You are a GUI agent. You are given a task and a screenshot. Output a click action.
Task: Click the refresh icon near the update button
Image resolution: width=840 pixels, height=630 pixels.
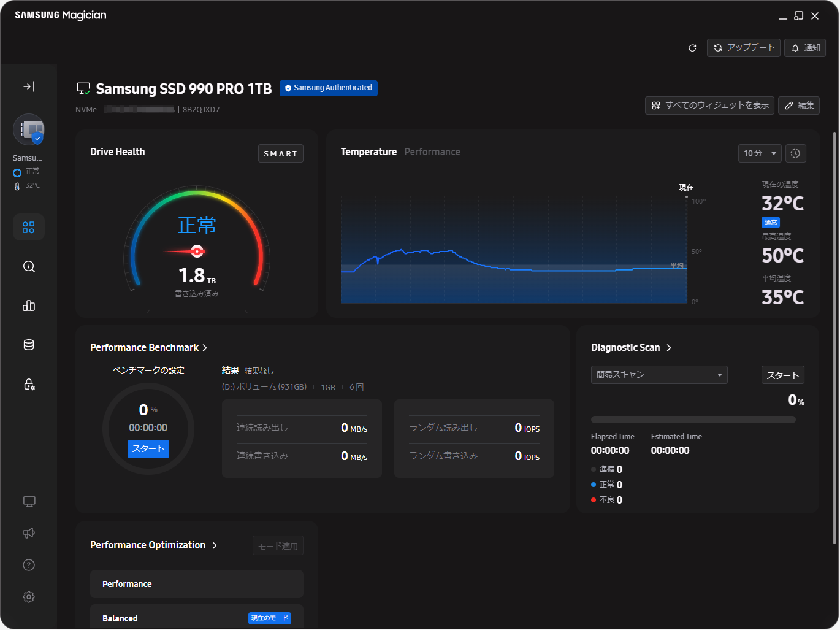click(692, 47)
